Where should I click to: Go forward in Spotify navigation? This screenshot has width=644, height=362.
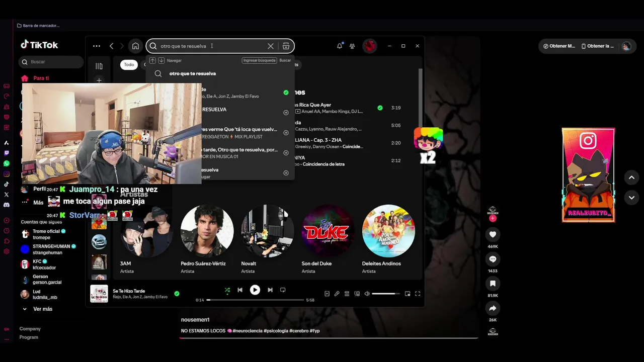click(122, 46)
